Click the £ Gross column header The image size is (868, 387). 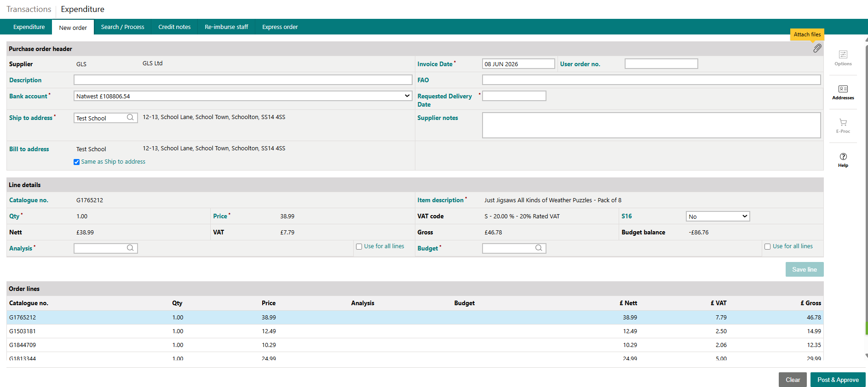click(811, 303)
